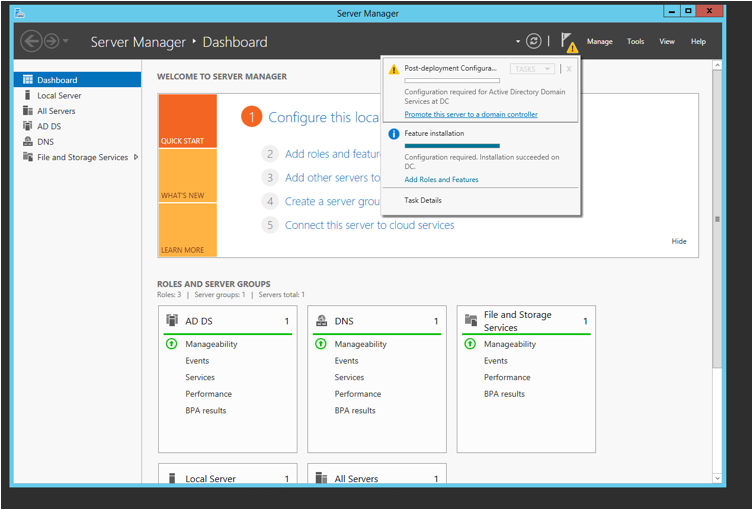Click the Post-deployment Configuration progress bar
Screen dimensions: 753x510
[452, 81]
